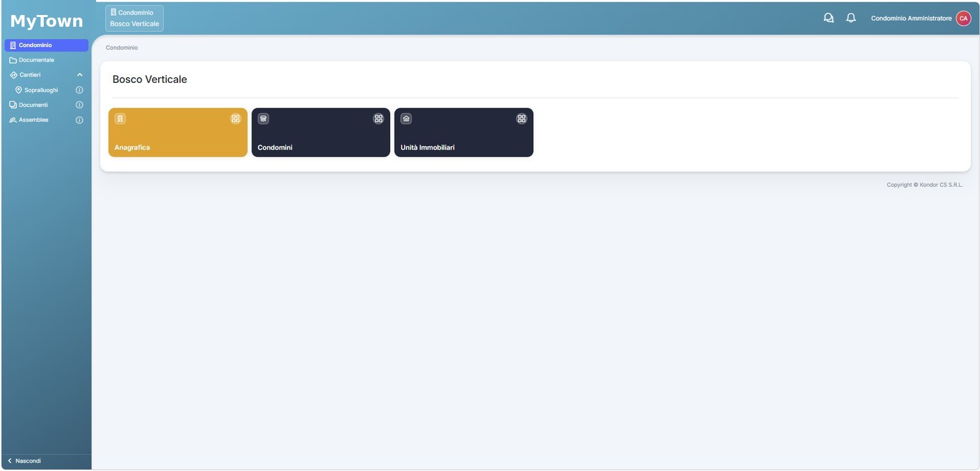Click the building icon on Anagrafica card

120,119
